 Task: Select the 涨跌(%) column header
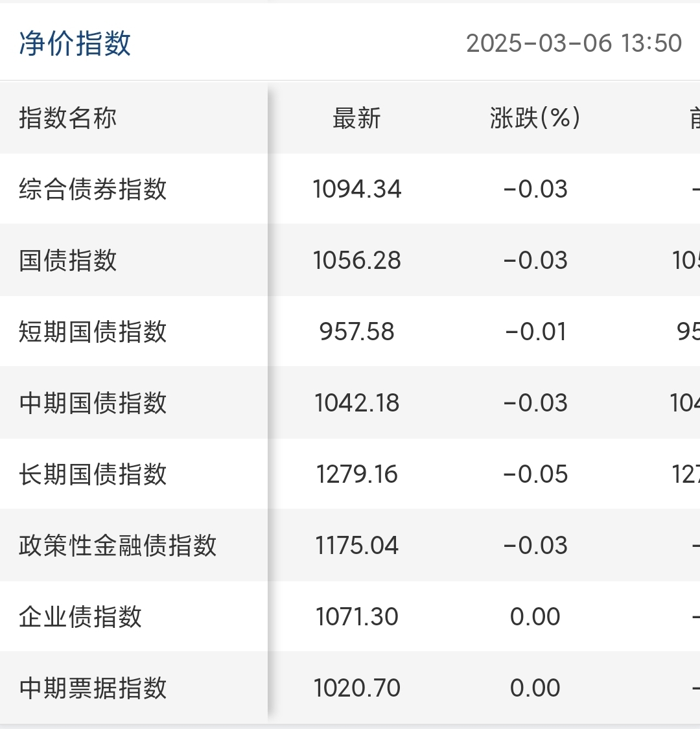535,119
